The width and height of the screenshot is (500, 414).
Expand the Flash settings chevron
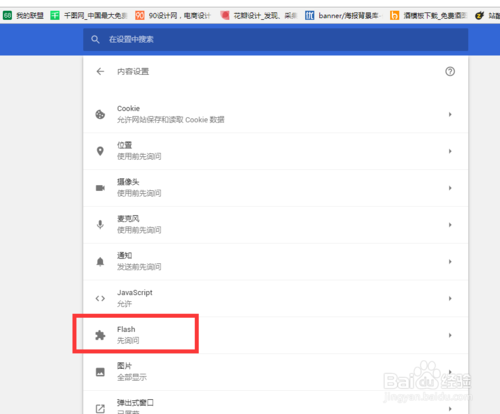click(x=450, y=335)
